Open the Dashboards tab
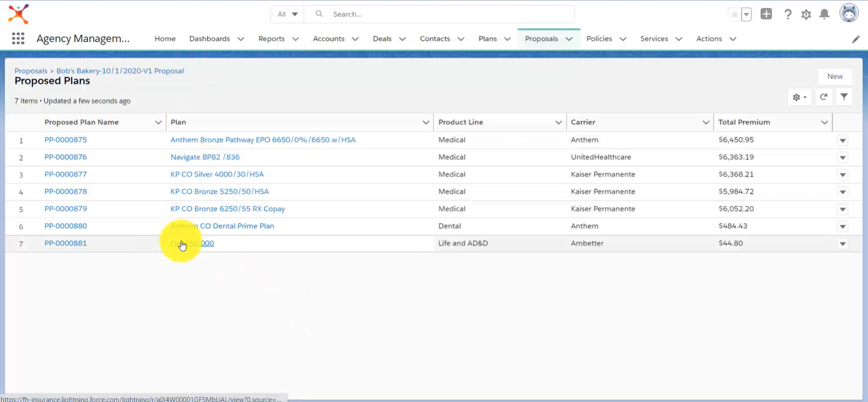 pos(209,39)
